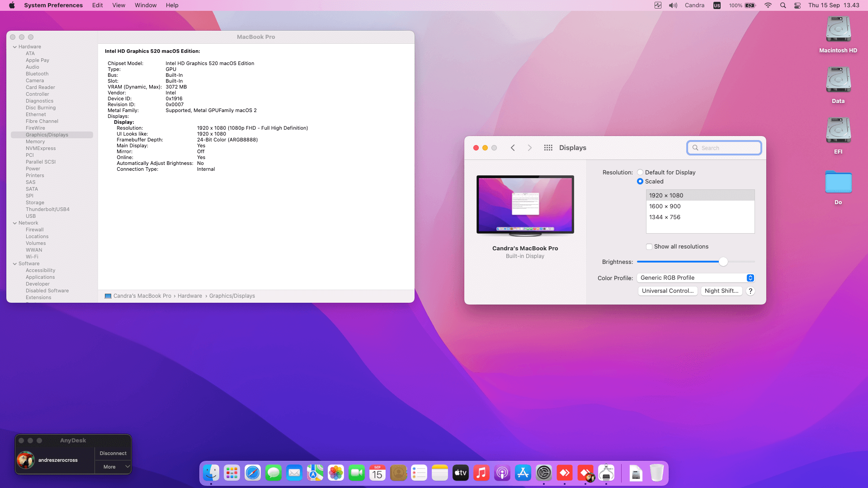The image size is (868, 488).
Task: Select Wi-Fi under Network sidebar
Action: coord(32,257)
